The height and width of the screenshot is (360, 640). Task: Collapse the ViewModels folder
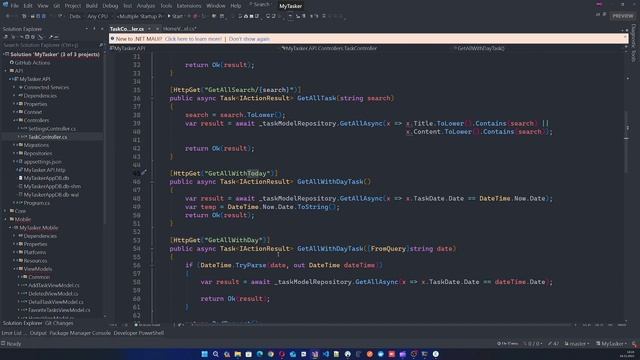(14, 269)
